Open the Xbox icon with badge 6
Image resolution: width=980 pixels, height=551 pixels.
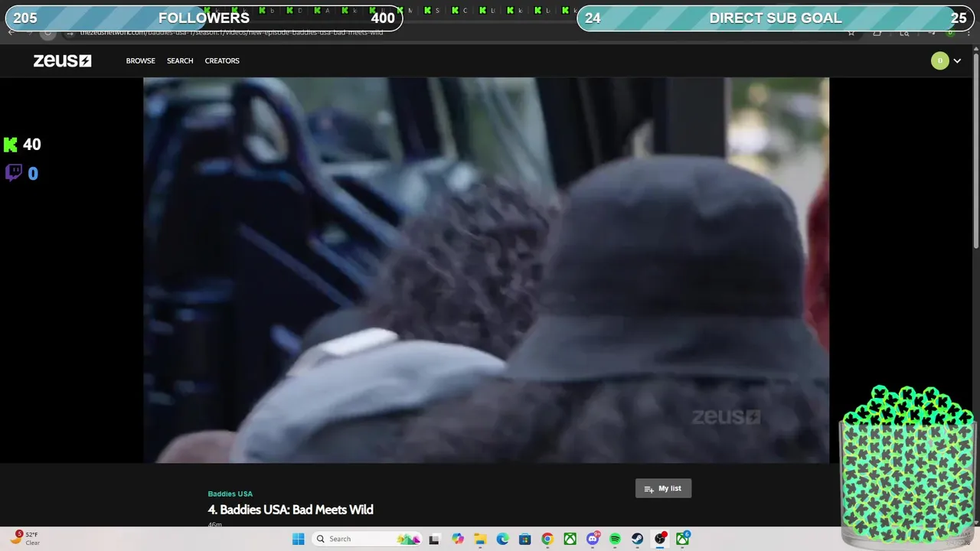682,539
